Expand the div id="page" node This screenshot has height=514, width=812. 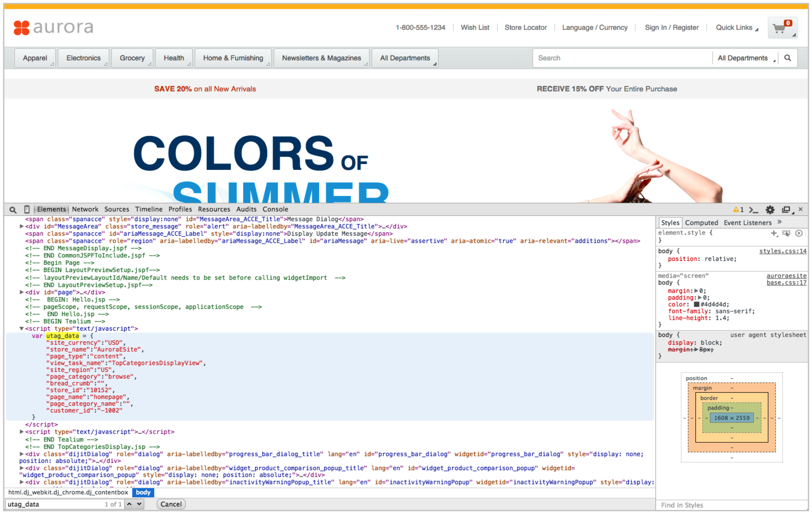click(22, 293)
